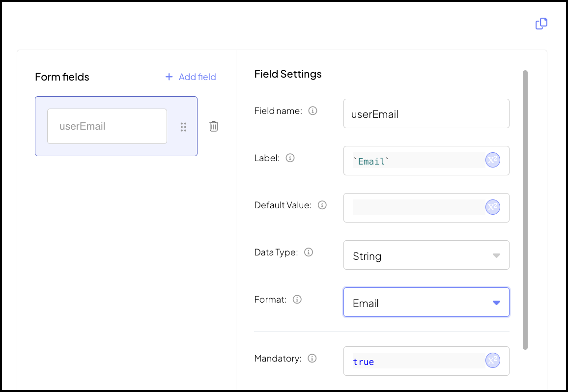
Task: Click the Add field link
Action: (x=191, y=77)
